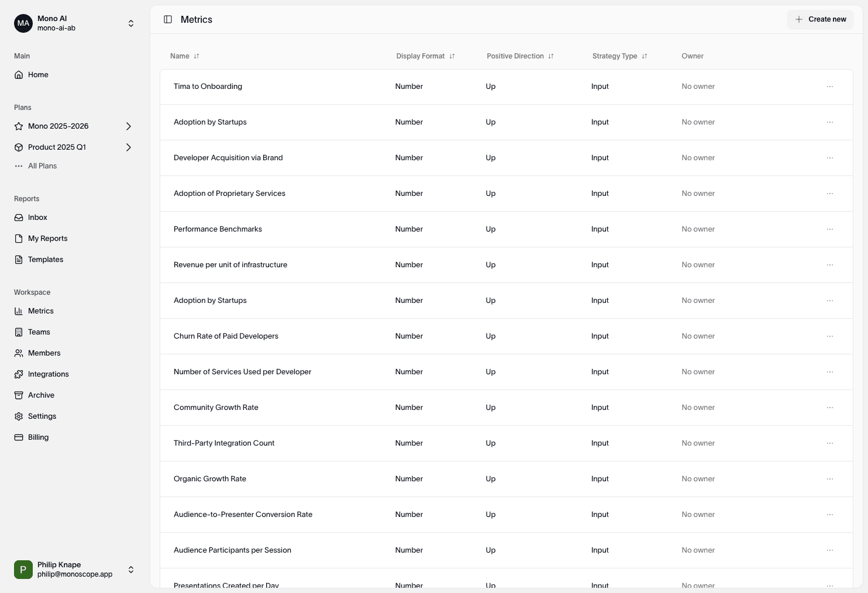Expand the Product 2025 Q1 plan
The width and height of the screenshot is (868, 593).
tap(129, 147)
